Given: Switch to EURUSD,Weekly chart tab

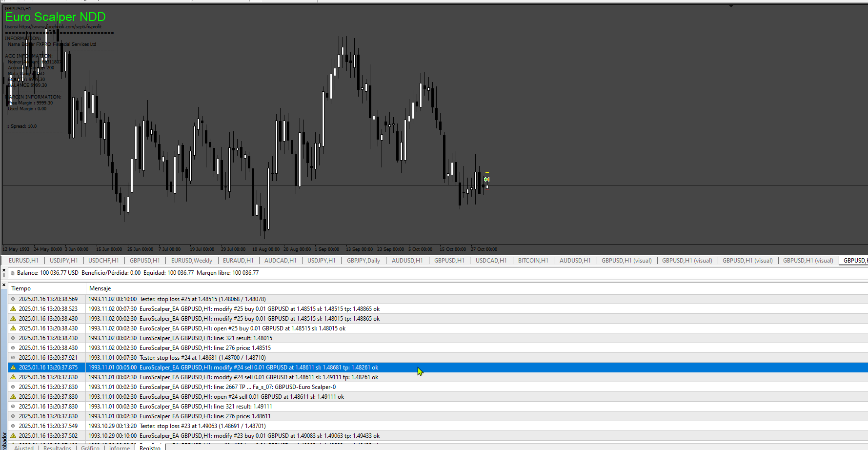Looking at the screenshot, I should [x=192, y=261].
